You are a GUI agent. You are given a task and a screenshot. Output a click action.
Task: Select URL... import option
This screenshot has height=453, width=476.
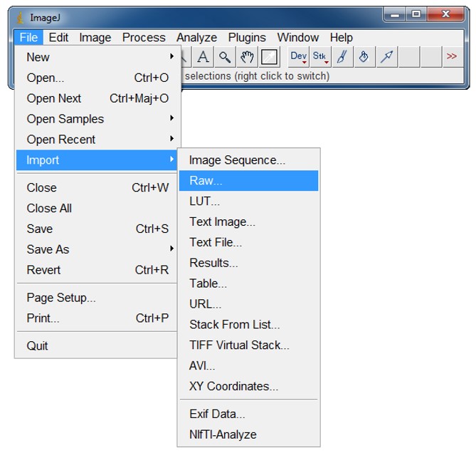point(248,304)
